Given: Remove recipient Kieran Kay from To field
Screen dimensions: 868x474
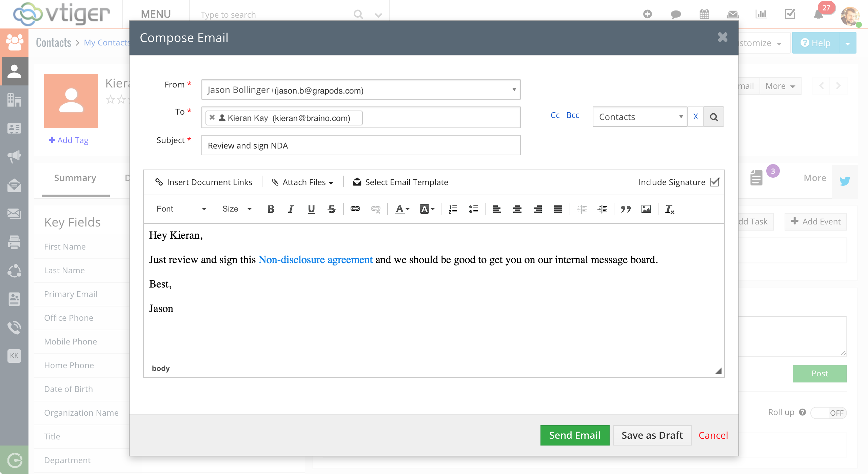Looking at the screenshot, I should [212, 117].
